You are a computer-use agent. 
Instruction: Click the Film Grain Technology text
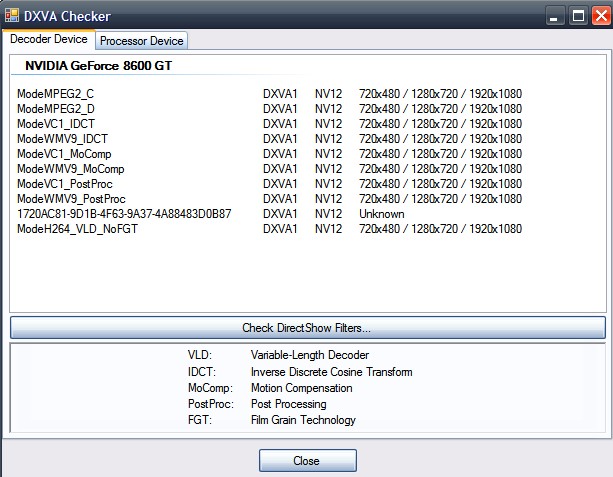pos(303,420)
